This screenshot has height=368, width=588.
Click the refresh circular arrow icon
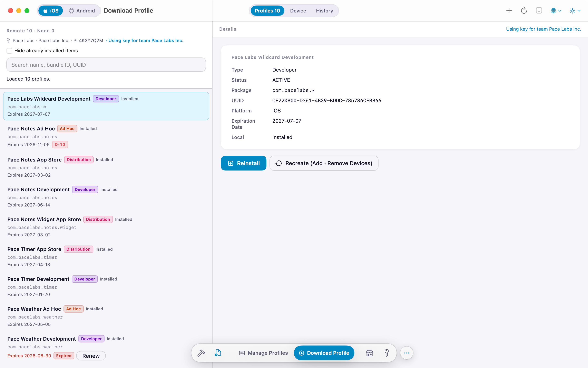pos(524,10)
